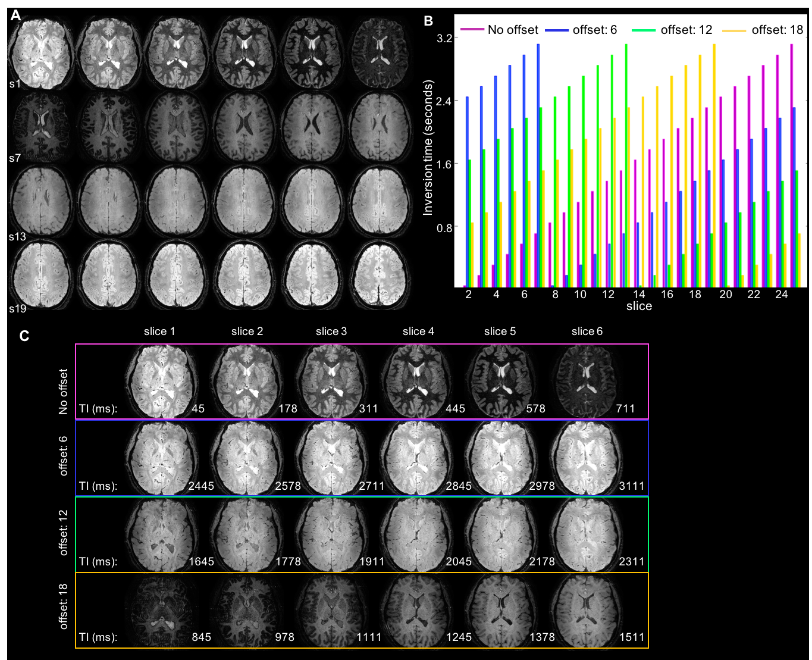Click the yellow offset: 18 legend line
This screenshot has width=812, height=660.
tap(733, 30)
